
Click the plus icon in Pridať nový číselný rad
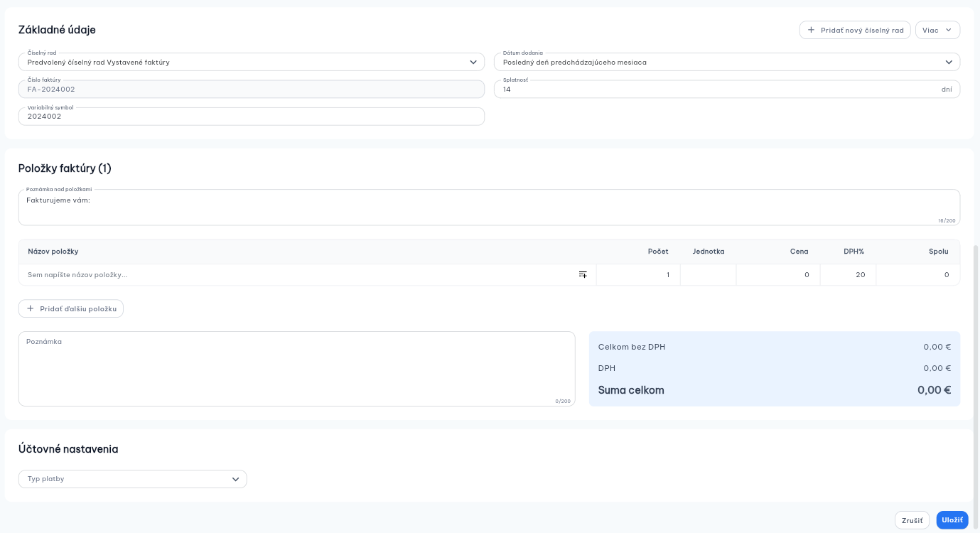[811, 30]
